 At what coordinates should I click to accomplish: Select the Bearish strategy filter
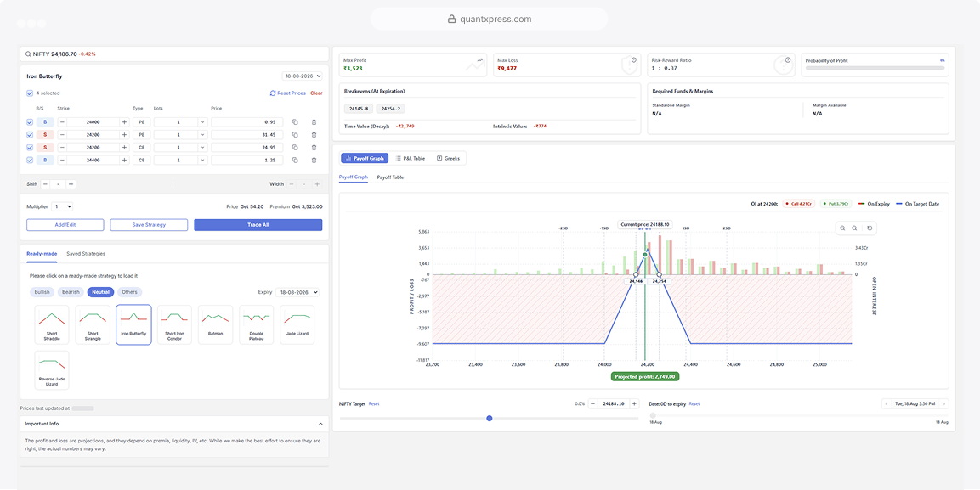pos(70,292)
